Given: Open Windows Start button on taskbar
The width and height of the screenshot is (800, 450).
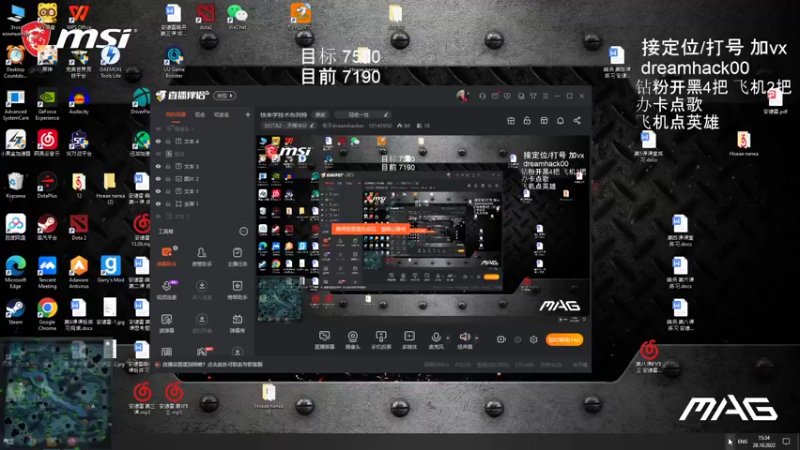Looking at the screenshot, I should point(8,441).
